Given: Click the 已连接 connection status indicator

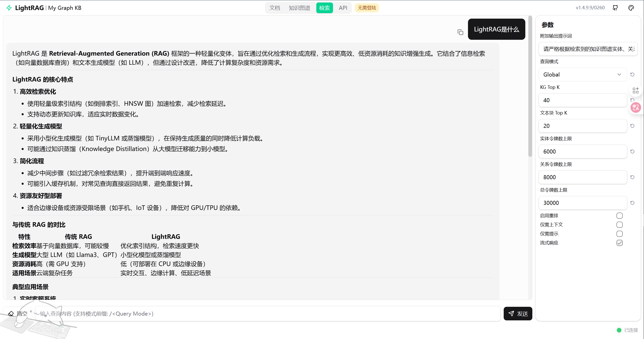Looking at the screenshot, I should [x=628, y=330].
